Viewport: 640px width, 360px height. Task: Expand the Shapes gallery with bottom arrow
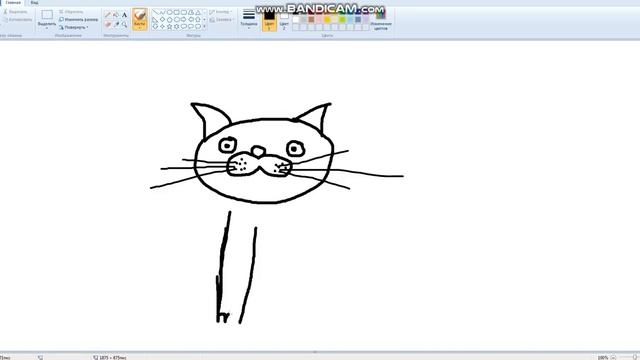coord(204,27)
